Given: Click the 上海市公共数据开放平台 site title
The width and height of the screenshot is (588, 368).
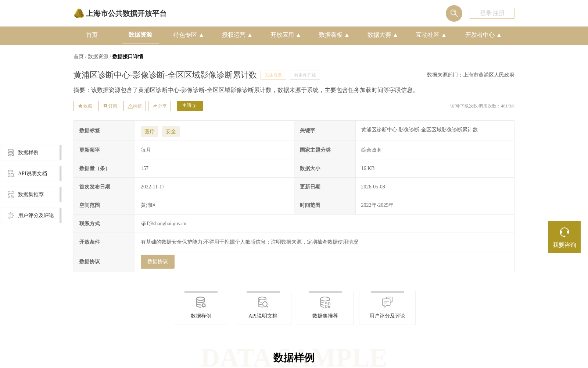Looking at the screenshot, I should point(126,14).
